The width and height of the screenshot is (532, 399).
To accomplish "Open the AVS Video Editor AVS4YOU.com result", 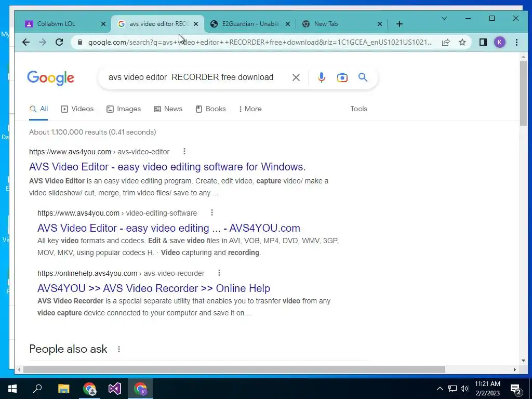I will tap(169, 228).
